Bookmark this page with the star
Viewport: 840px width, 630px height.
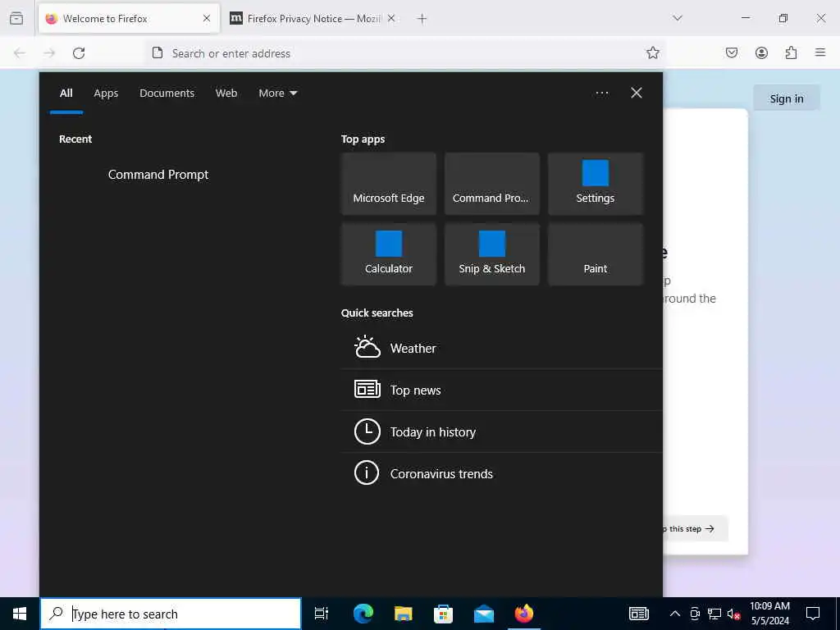point(652,53)
